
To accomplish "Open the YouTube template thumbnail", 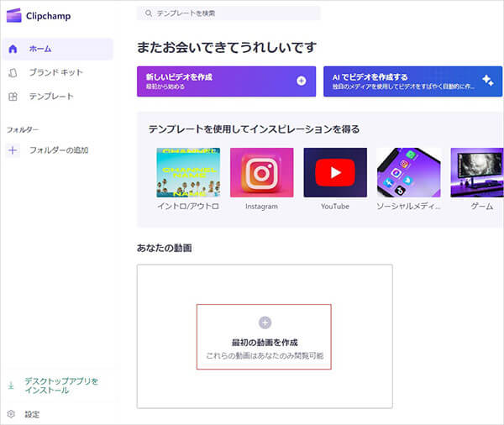I will click(335, 173).
